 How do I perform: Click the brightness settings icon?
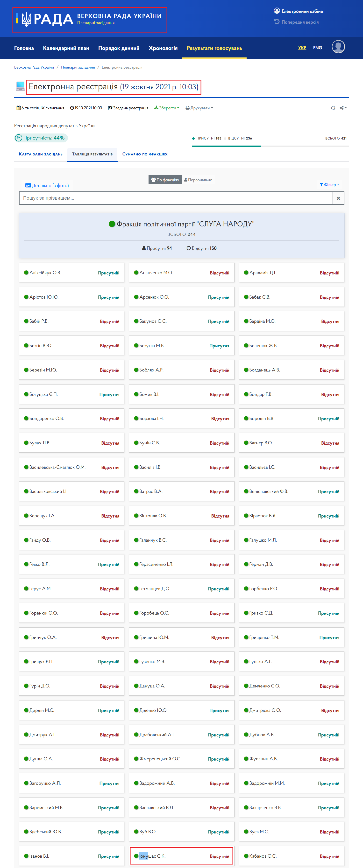click(333, 108)
